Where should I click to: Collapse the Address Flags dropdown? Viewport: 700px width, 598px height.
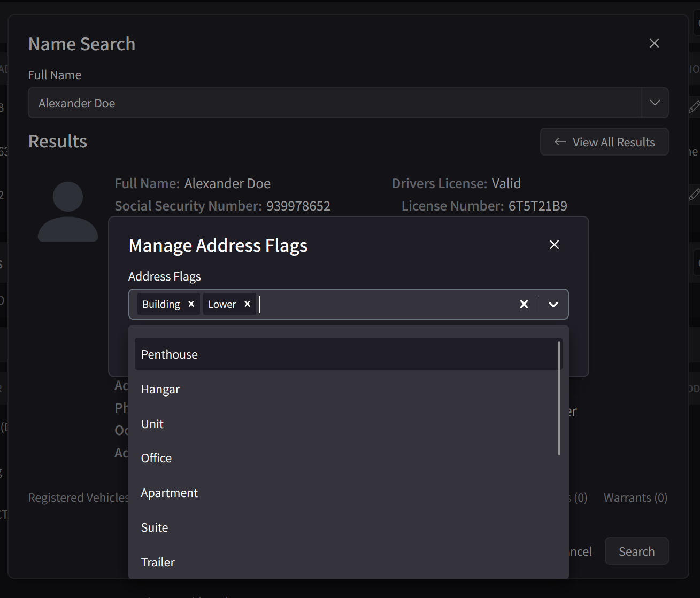point(553,304)
